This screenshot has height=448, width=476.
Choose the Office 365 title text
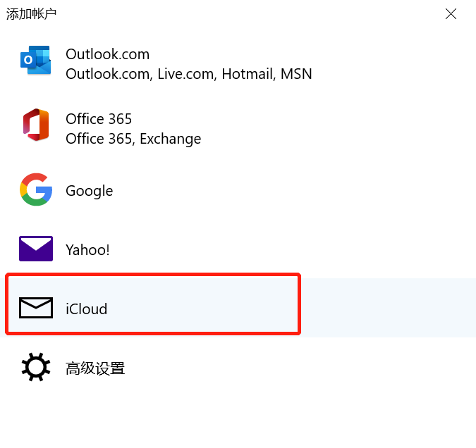coord(99,119)
